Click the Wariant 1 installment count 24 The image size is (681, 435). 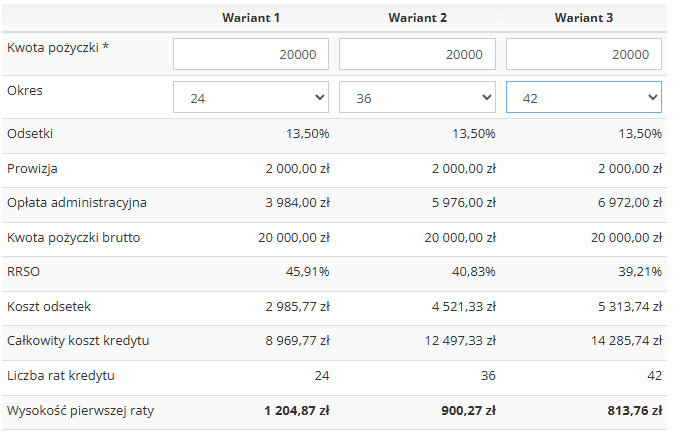point(322,375)
